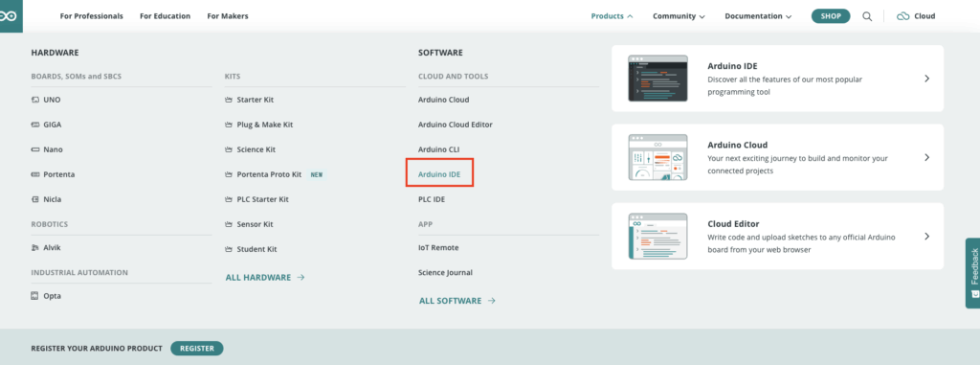Click the Portenta board icon
980x365 pixels.
click(35, 174)
